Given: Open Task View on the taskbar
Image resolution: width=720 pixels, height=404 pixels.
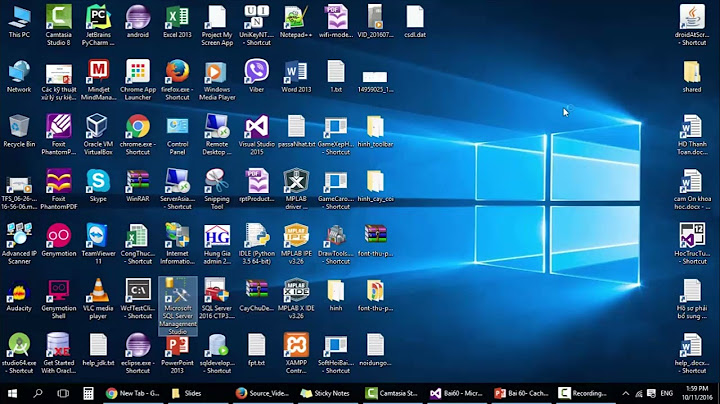Looking at the screenshot, I should 63,393.
